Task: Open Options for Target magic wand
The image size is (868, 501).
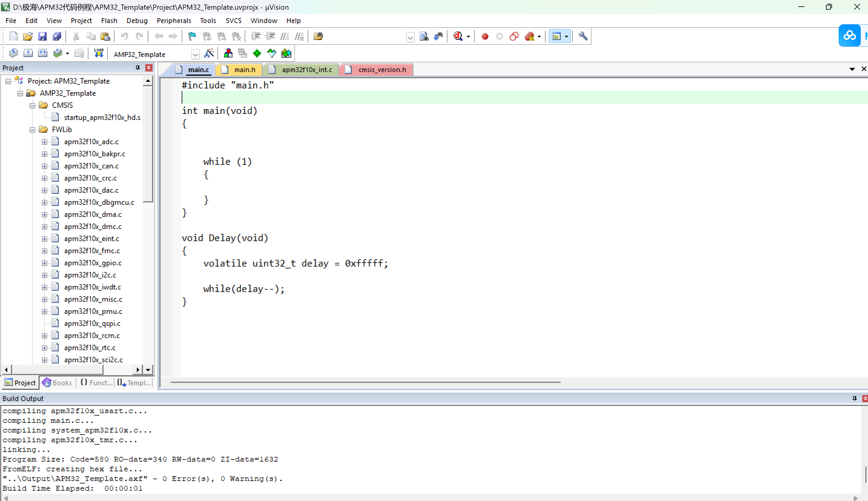Action: pyautogui.click(x=209, y=53)
